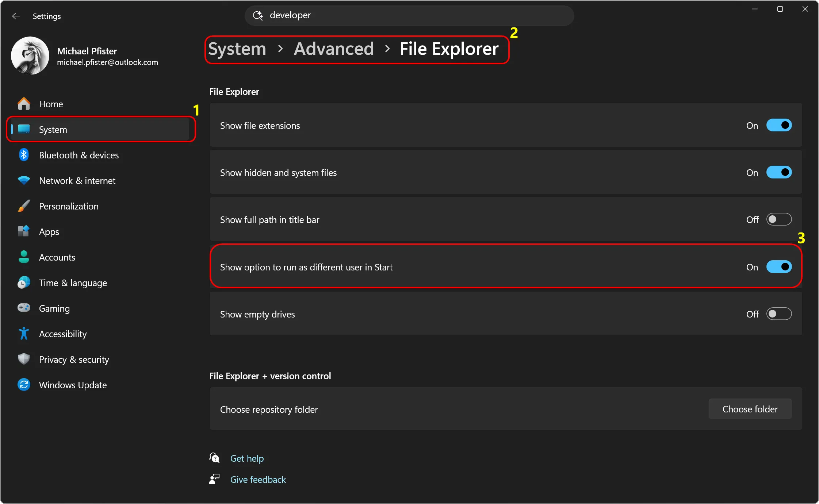
Task: Select Bluetooth & devices in sidebar
Action: (x=101, y=155)
